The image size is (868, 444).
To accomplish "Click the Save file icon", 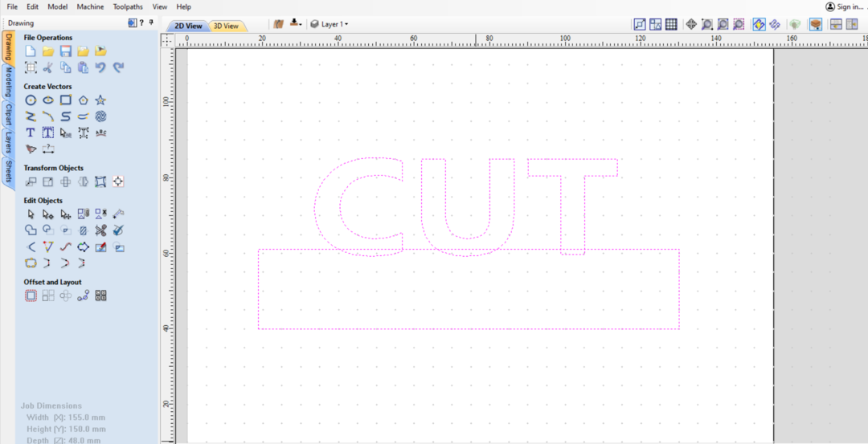I will pos(66,51).
